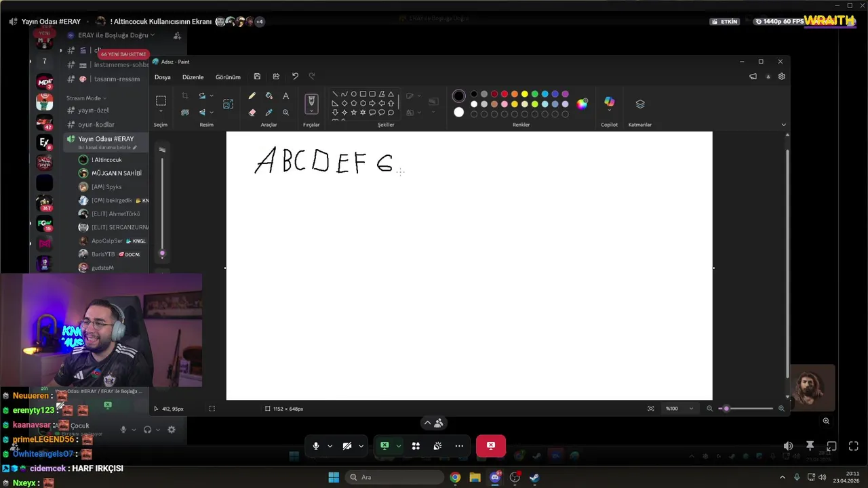Click the feedback megaphone icon in Paint
Screen dimensions: 868x488
(753, 77)
